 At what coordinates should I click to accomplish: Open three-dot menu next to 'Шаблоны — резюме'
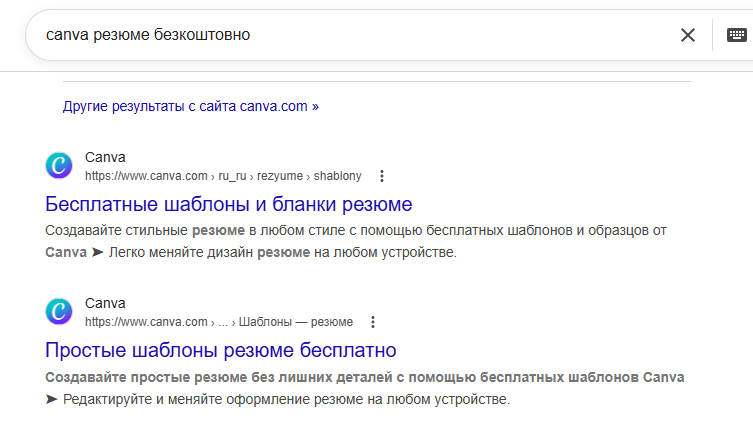click(373, 322)
